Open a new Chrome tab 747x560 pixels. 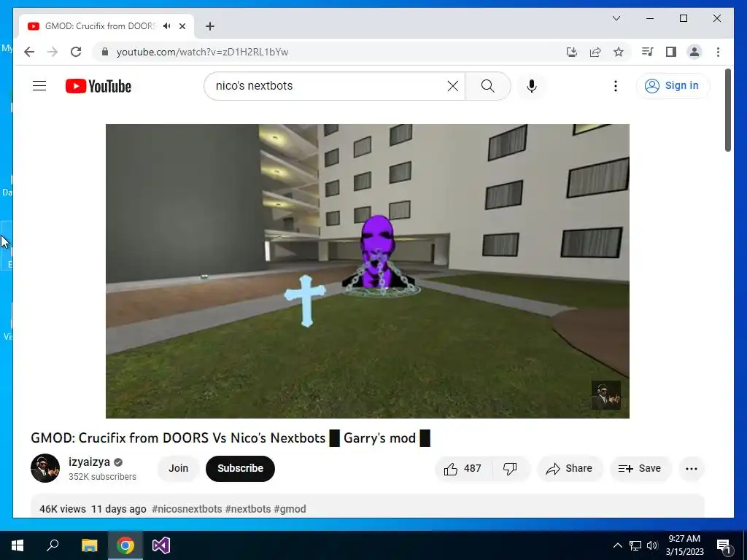tap(210, 26)
